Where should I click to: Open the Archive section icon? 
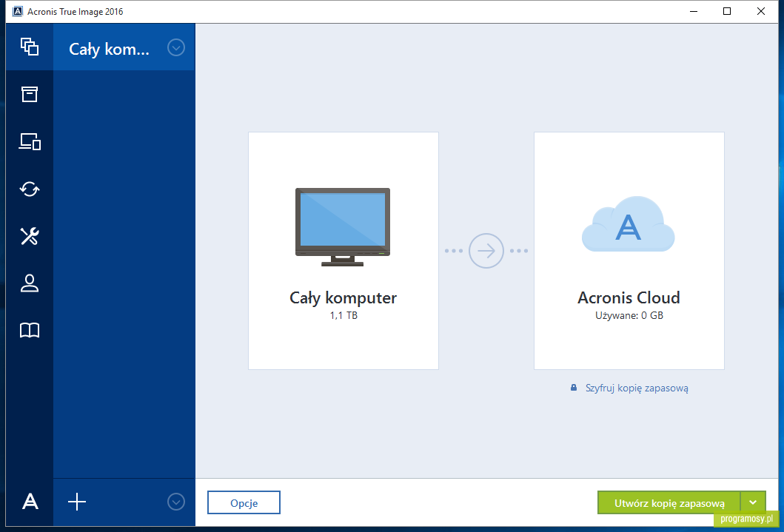pos(30,94)
